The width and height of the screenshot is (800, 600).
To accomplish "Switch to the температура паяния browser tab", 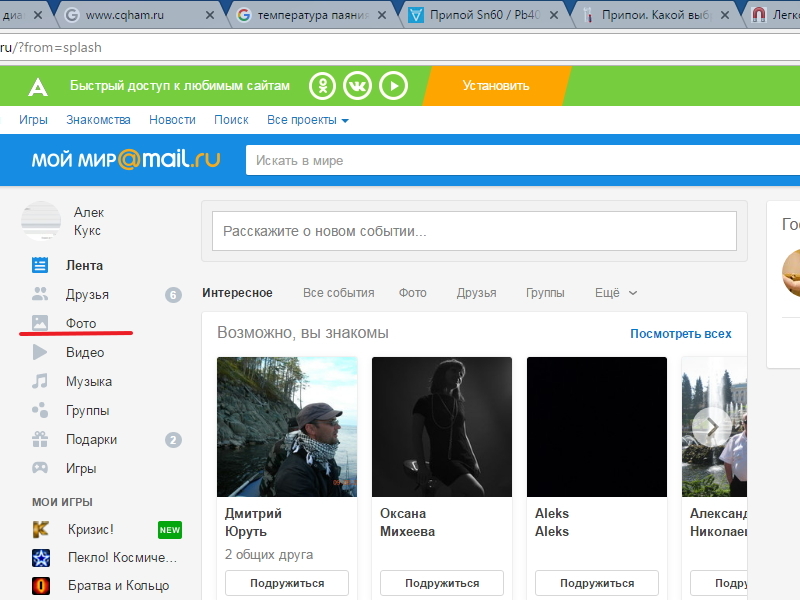I will pyautogui.click(x=311, y=15).
